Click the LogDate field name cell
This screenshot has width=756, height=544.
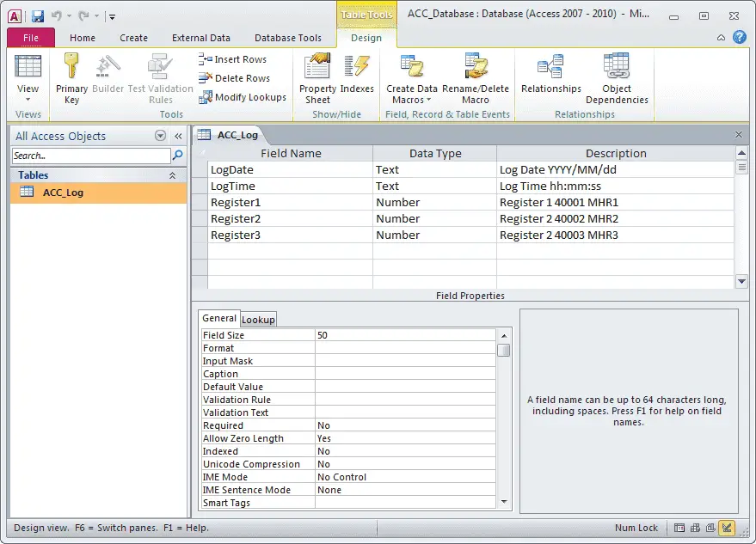click(290, 169)
